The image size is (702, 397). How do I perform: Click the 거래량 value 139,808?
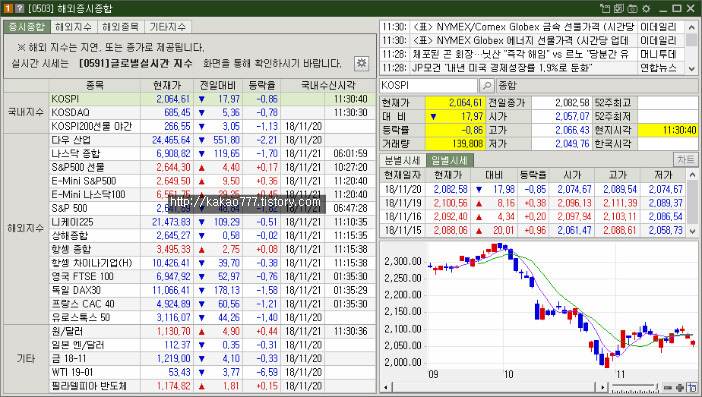click(x=455, y=144)
